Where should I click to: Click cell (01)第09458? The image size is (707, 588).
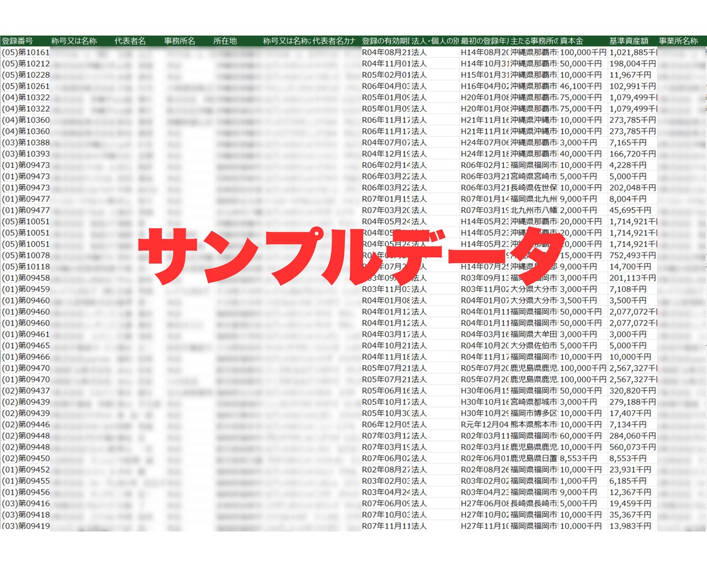[x=25, y=278]
